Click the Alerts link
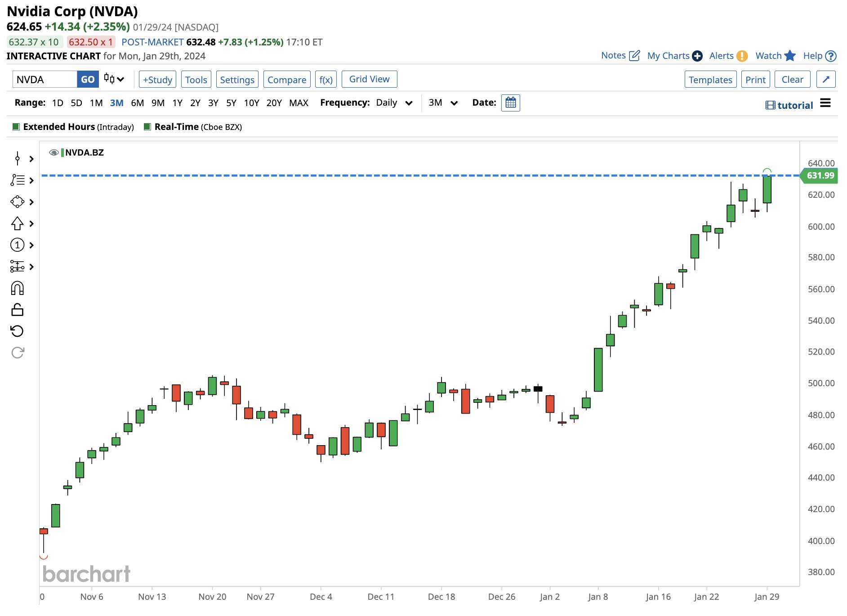The width and height of the screenshot is (847, 616). coord(722,56)
